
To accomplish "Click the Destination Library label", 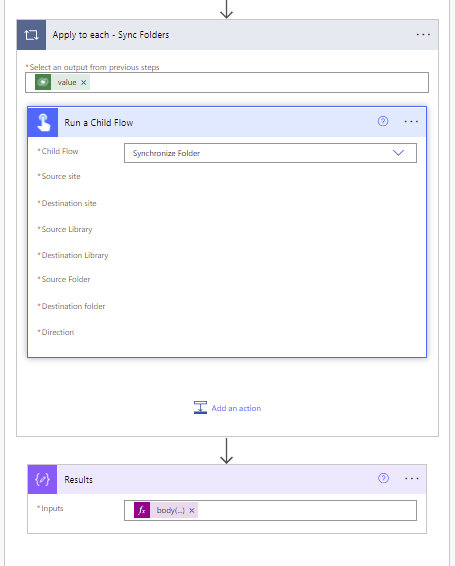I will point(75,255).
